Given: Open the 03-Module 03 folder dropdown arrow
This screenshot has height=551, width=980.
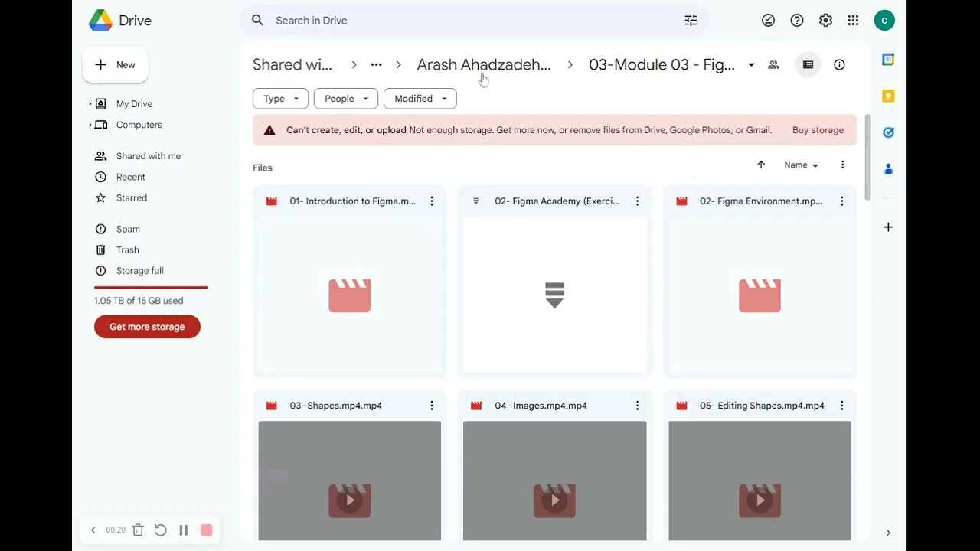Looking at the screenshot, I should click(x=751, y=65).
